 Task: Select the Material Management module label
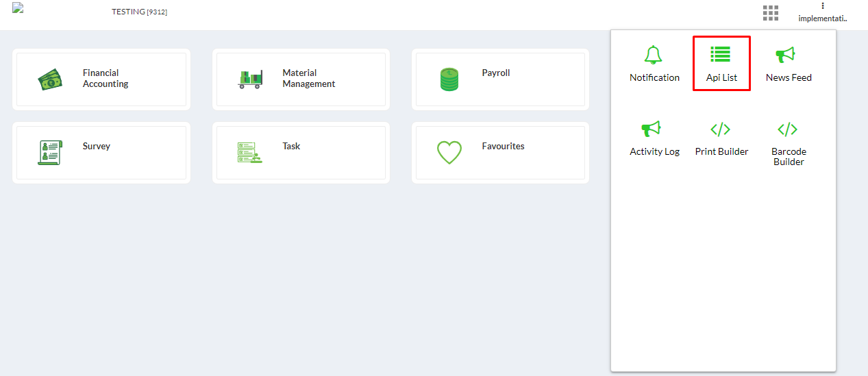click(x=309, y=78)
